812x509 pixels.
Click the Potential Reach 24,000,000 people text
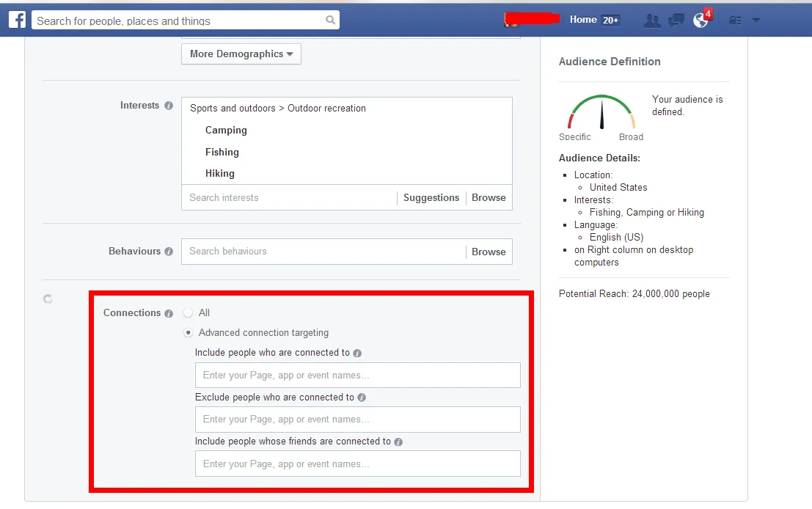coord(634,293)
